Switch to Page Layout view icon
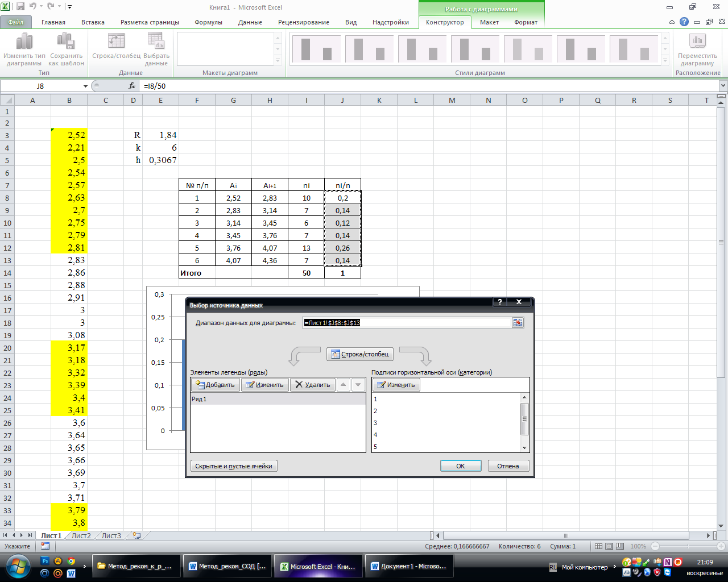Viewport: 728px width, 582px height. 610,546
